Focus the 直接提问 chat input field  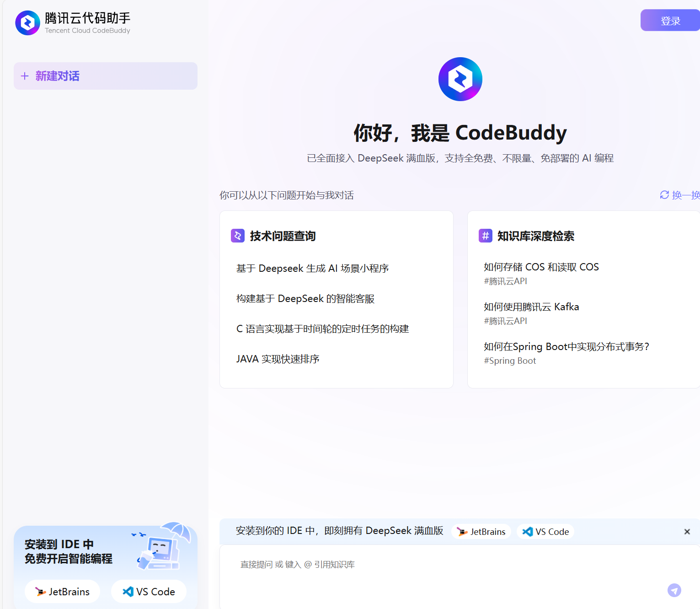click(x=460, y=577)
